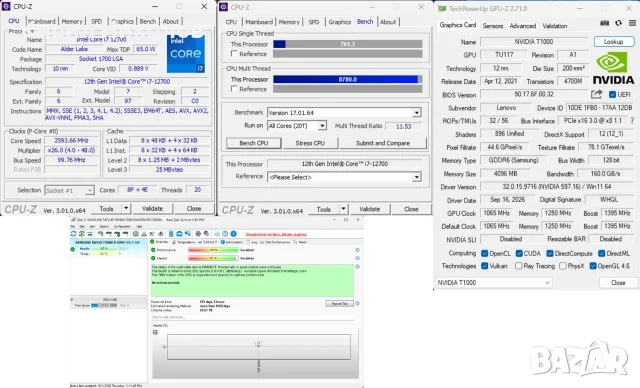640x388 pixels.
Task: Toggle DirectCompute checkbox
Action: [x=550, y=253]
